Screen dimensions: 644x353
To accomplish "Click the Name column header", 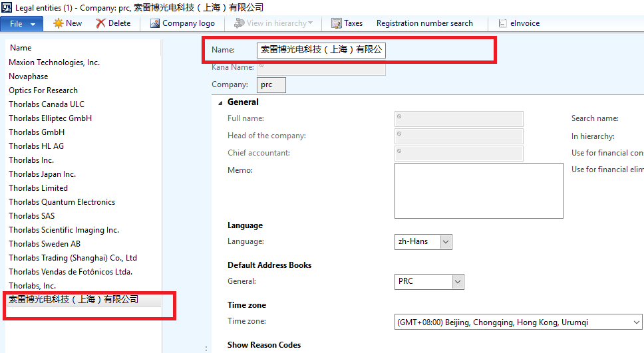I will point(21,48).
